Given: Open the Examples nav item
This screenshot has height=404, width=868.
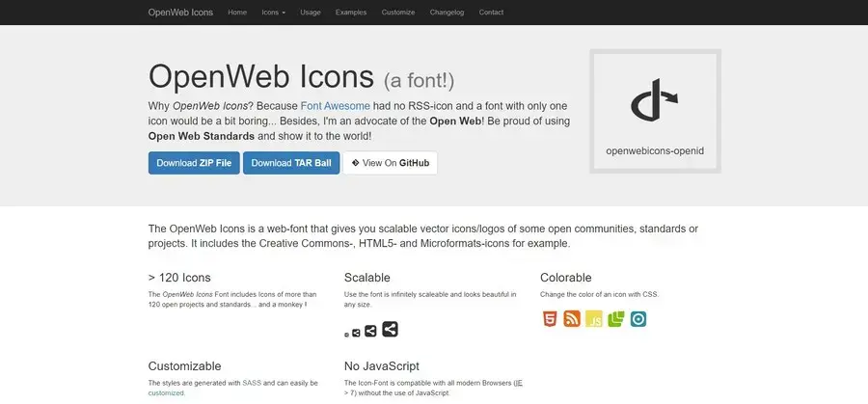Looking at the screenshot, I should tap(351, 13).
